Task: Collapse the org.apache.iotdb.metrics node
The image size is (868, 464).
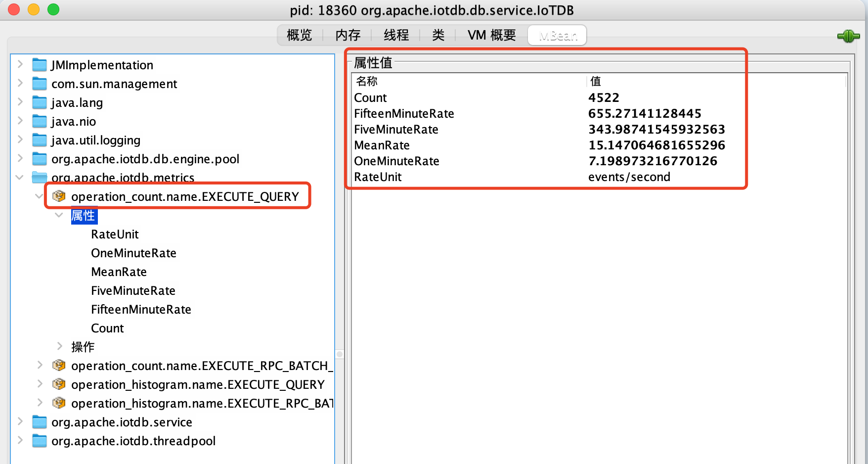Action: [x=20, y=177]
